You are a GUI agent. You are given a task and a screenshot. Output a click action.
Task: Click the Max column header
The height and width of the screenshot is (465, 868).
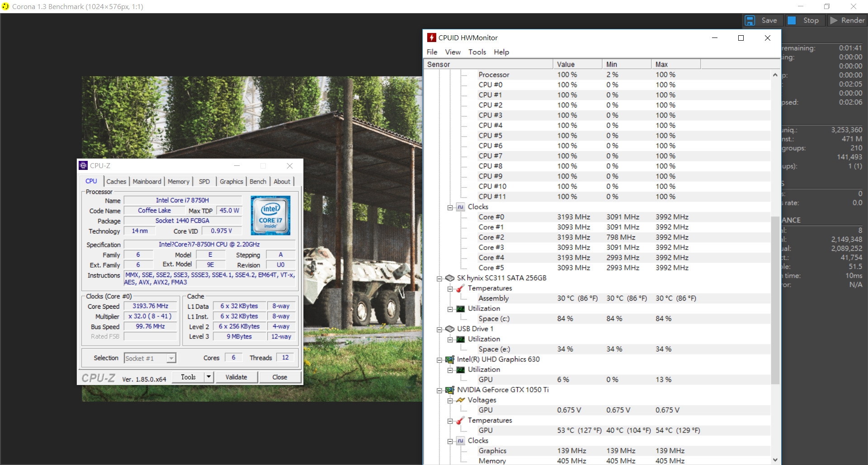point(676,64)
